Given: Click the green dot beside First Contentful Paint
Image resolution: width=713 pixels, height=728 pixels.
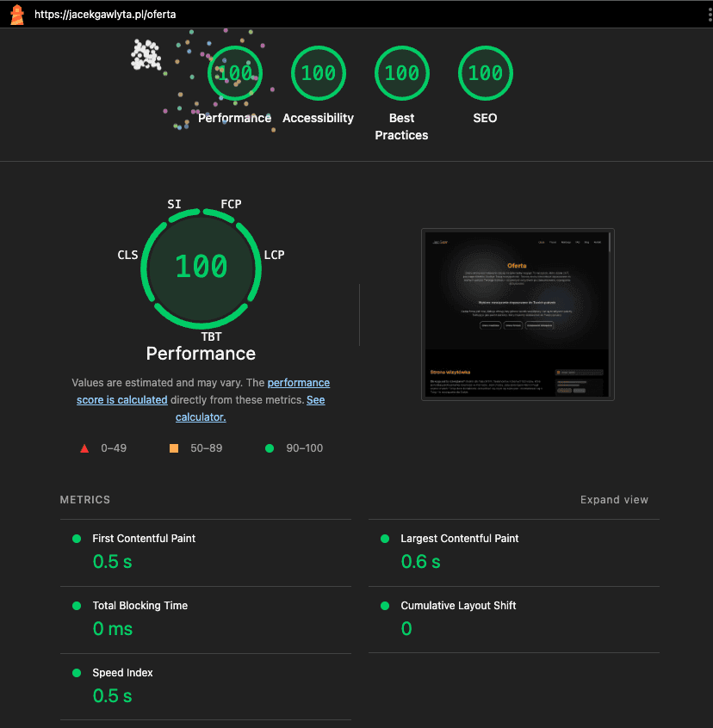Looking at the screenshot, I should [x=77, y=539].
